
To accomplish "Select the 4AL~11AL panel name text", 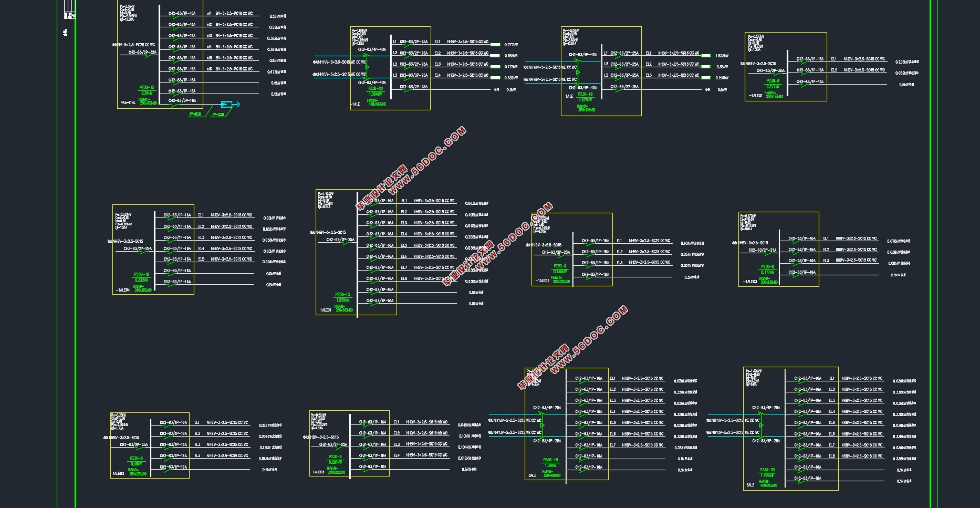I will point(128,103).
